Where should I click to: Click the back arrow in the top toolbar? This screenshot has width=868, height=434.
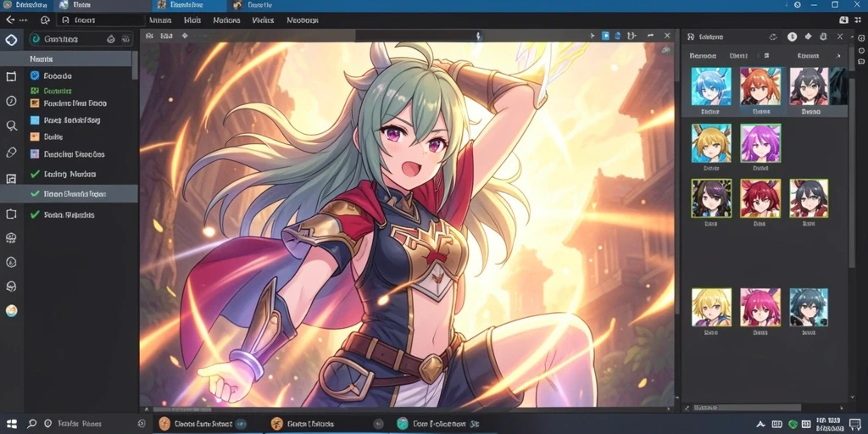[10, 20]
